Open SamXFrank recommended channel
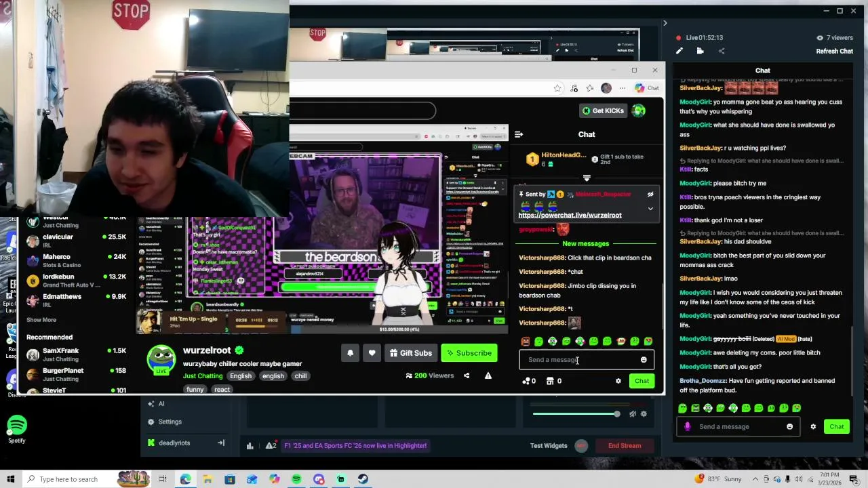The width and height of the screenshot is (868, 488). pyautogui.click(x=76, y=354)
